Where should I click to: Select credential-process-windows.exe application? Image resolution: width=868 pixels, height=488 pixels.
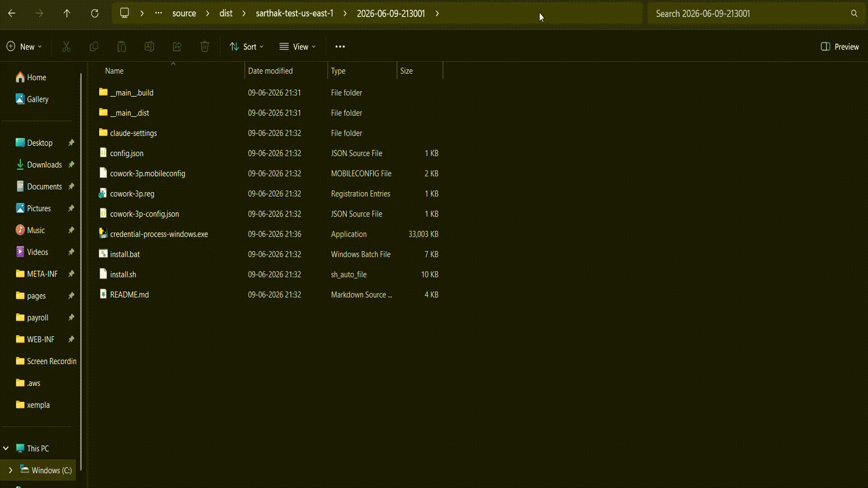coord(159,234)
